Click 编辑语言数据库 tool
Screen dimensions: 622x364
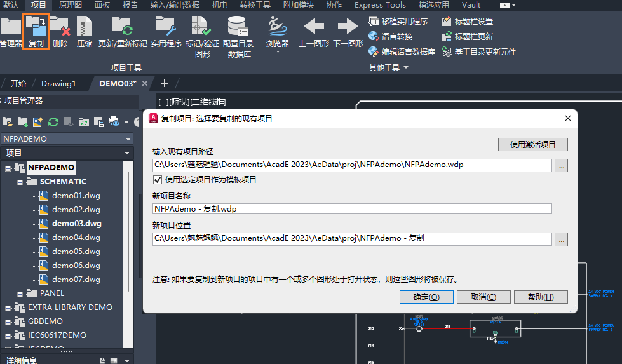point(402,51)
